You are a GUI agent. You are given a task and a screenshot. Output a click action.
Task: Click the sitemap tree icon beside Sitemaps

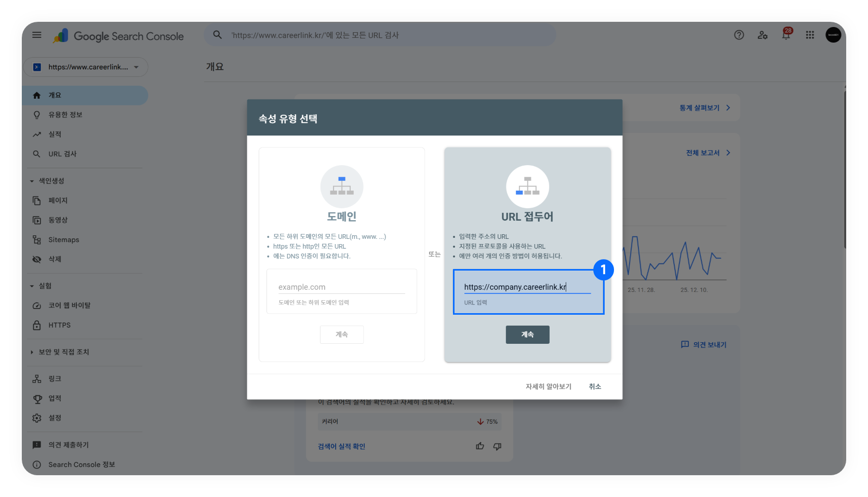(x=37, y=239)
